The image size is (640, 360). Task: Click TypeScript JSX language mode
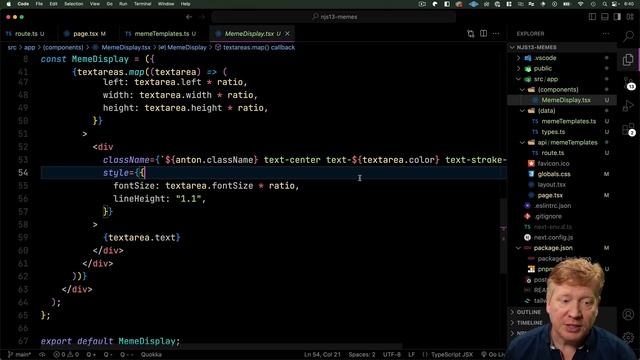452,355
